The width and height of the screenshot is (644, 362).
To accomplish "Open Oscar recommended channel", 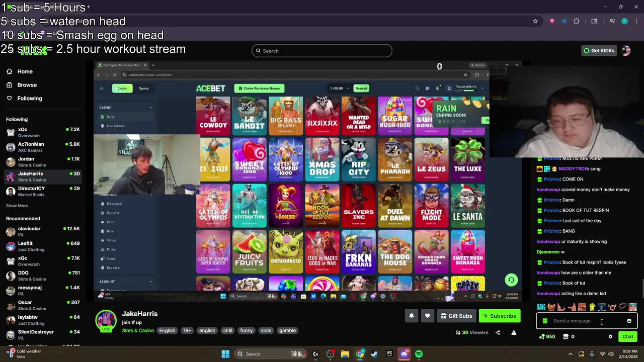I will point(42,305).
